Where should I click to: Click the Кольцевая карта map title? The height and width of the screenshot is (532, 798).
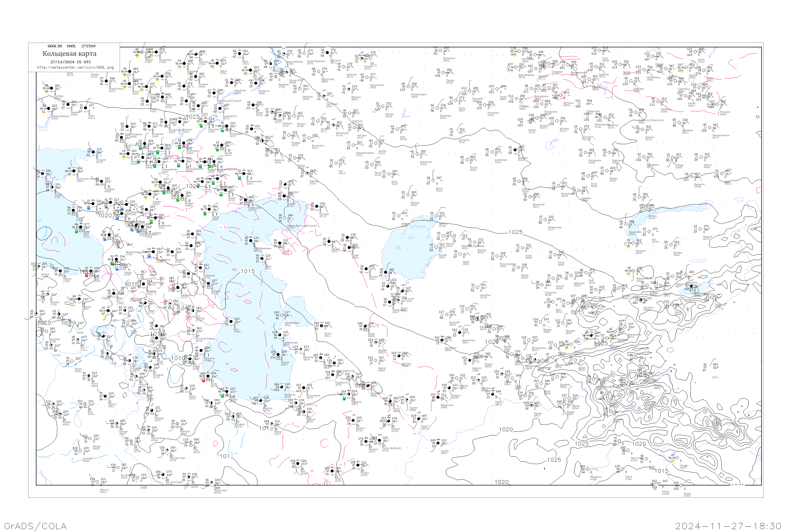[x=69, y=54]
